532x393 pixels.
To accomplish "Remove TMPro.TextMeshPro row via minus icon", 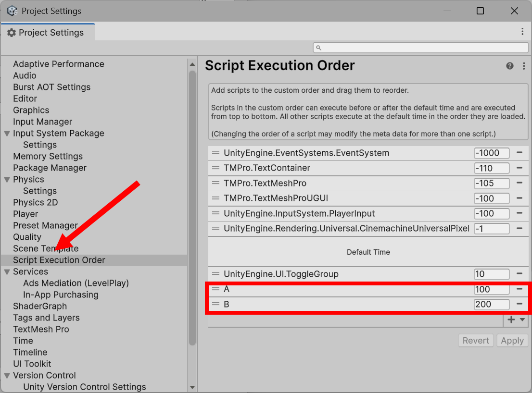I will (519, 183).
